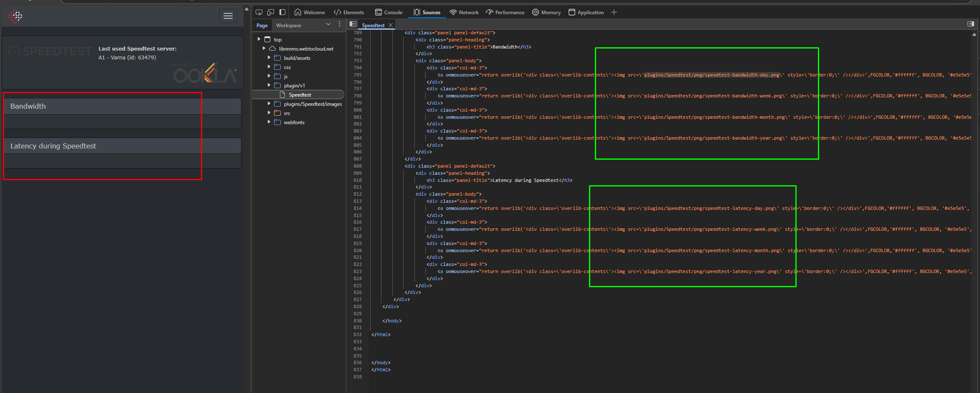Toggle device emulation icon in DevTools

[271, 12]
